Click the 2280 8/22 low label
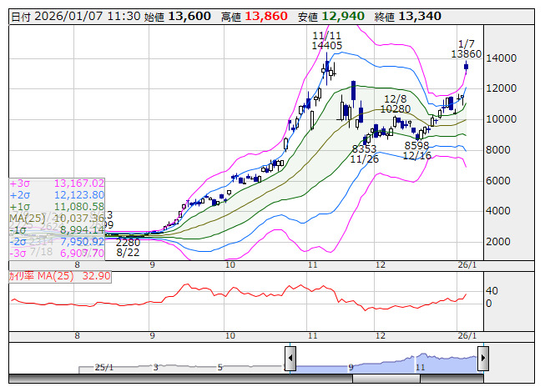 click(x=128, y=247)
